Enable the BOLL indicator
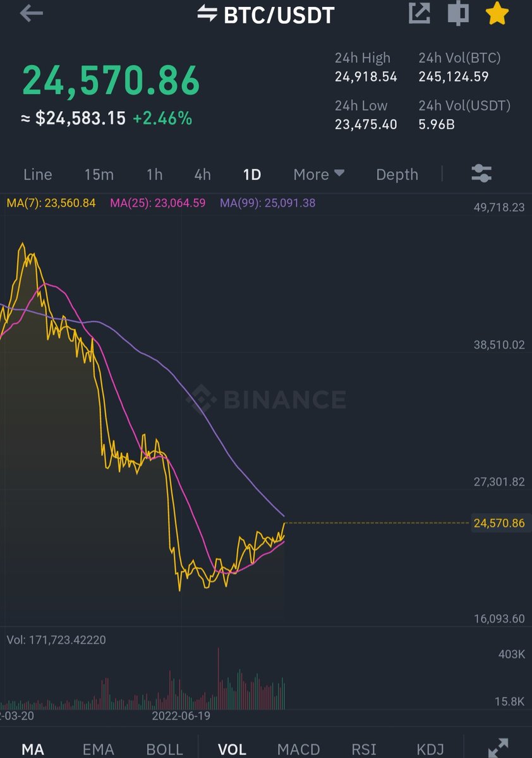 click(164, 749)
